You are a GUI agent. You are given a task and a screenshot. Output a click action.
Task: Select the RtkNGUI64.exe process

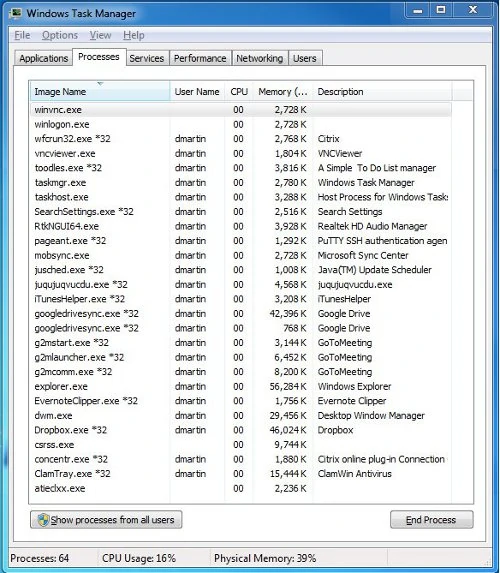click(x=240, y=226)
